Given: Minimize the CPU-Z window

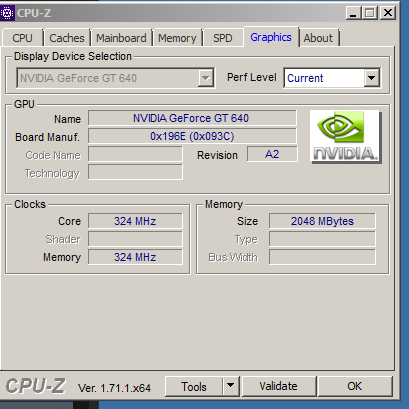Looking at the screenshot, I should 353,13.
